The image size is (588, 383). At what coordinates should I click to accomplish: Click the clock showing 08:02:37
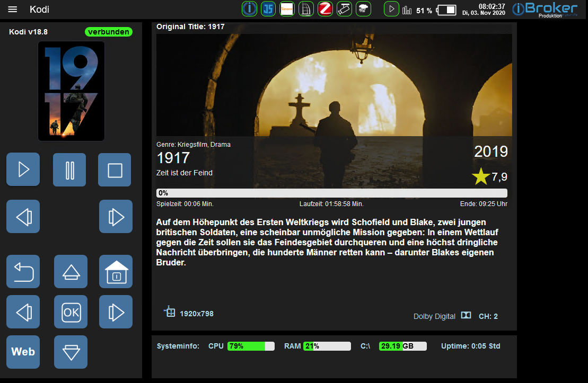point(492,6)
